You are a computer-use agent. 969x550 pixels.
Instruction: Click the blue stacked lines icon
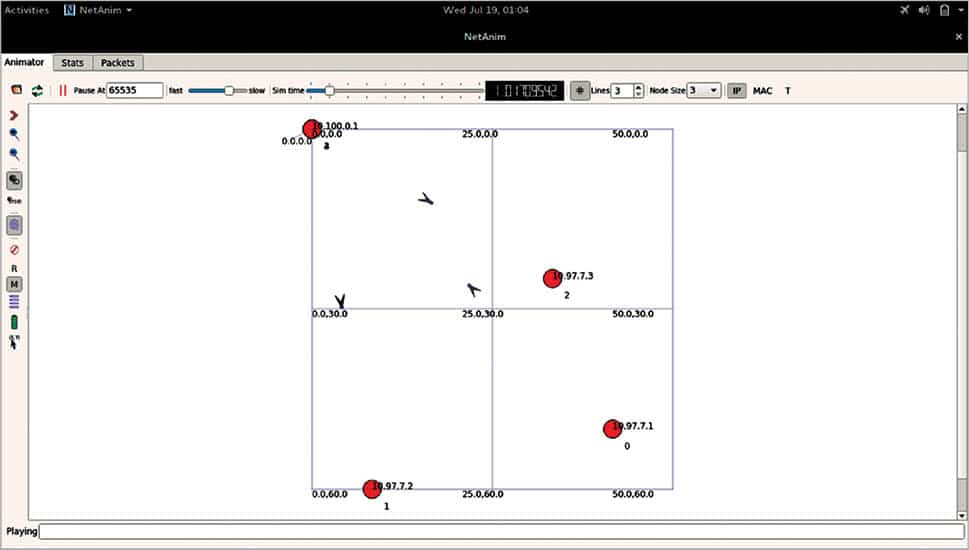point(14,302)
